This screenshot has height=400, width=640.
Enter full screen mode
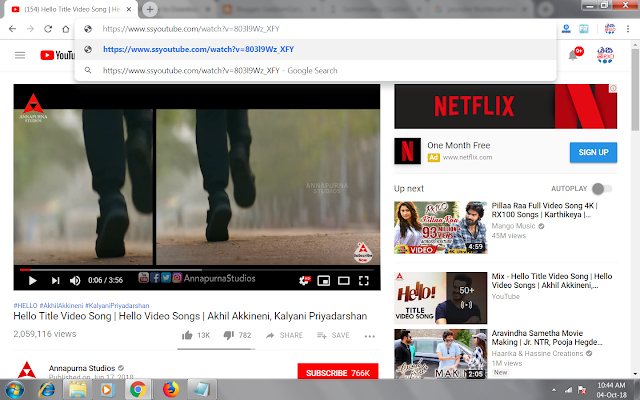[364, 280]
